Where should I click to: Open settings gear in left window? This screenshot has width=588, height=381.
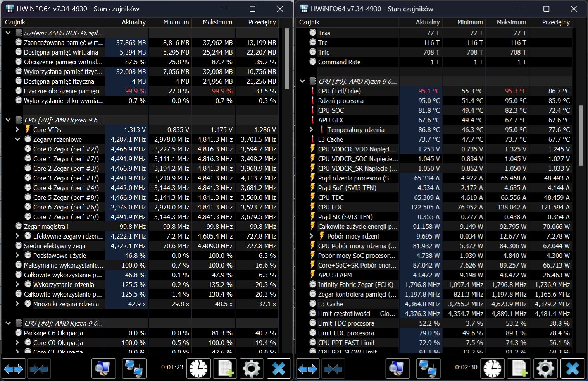tap(252, 369)
